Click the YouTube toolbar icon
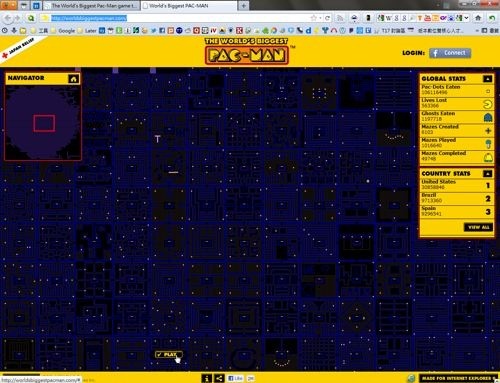 tap(428, 18)
